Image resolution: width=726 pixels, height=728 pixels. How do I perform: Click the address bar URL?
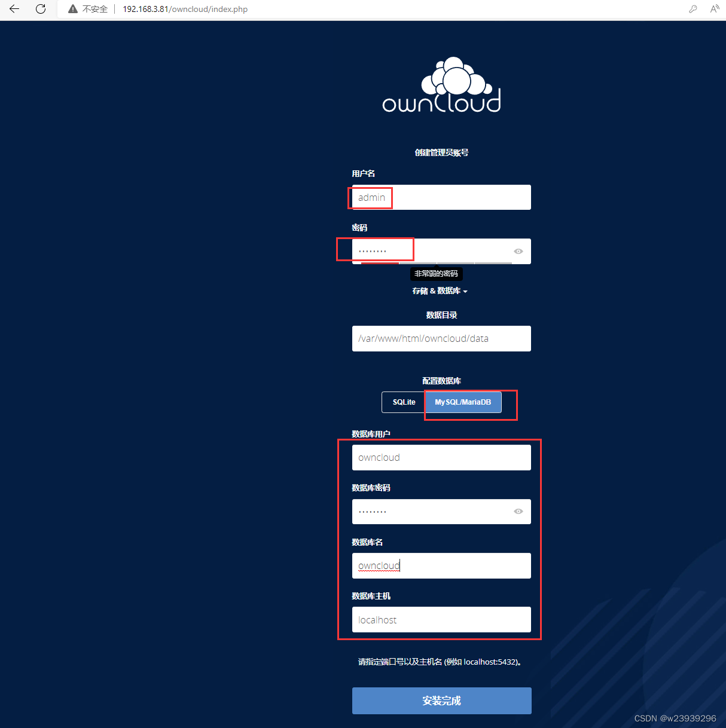pos(185,9)
